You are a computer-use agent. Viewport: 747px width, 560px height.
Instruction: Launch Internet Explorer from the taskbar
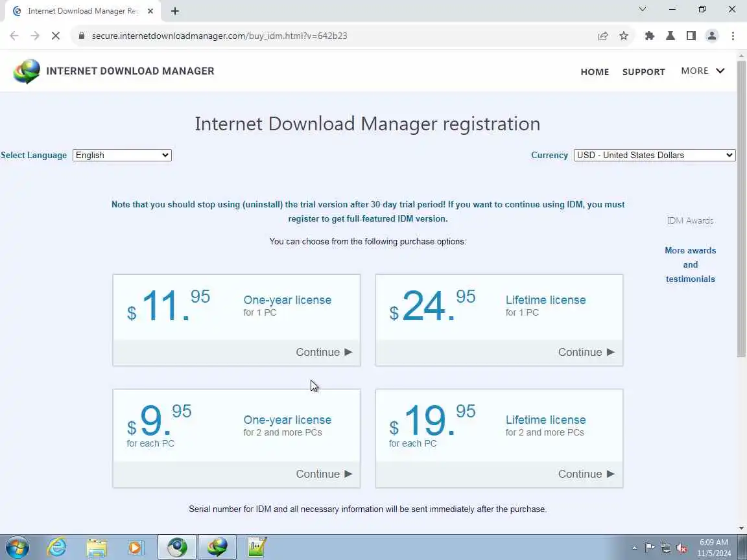click(x=56, y=548)
